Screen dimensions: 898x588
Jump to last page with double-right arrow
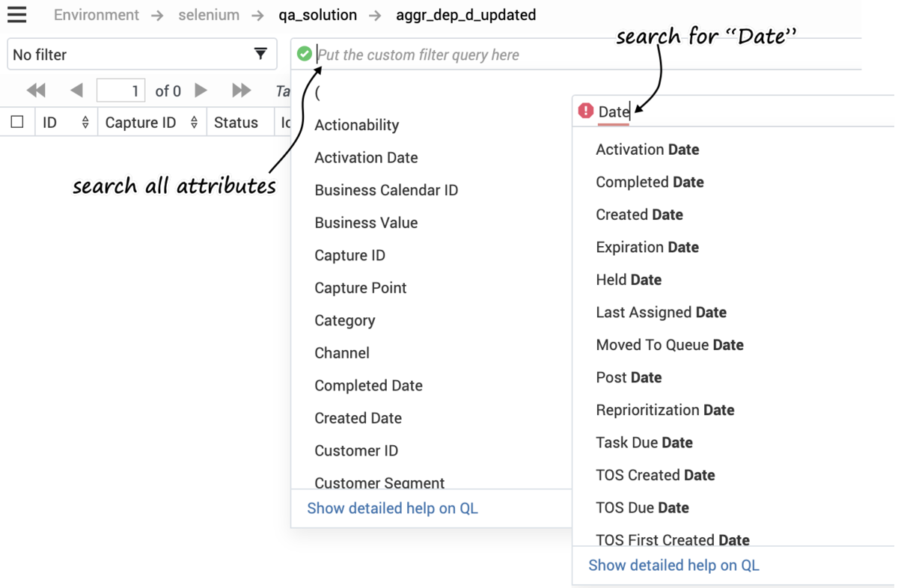point(241,91)
